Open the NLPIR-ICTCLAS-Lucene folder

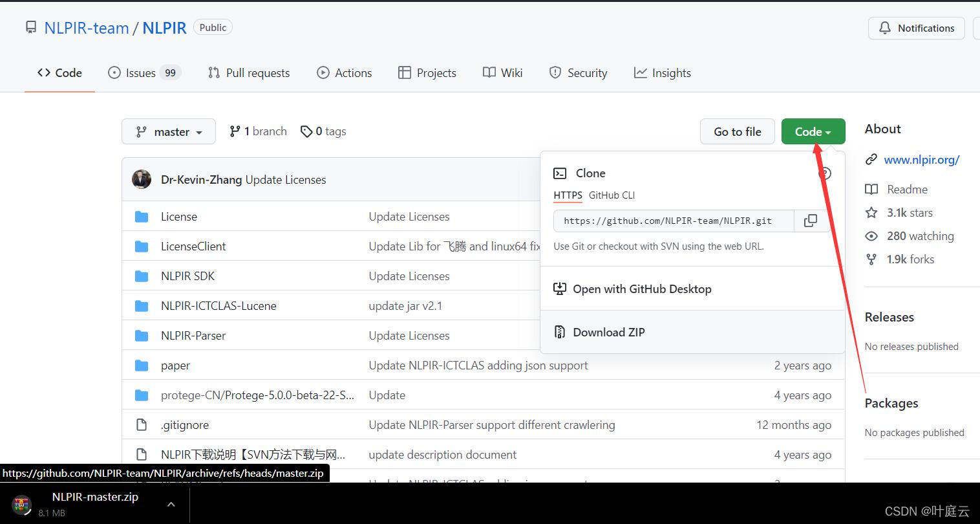[218, 306]
